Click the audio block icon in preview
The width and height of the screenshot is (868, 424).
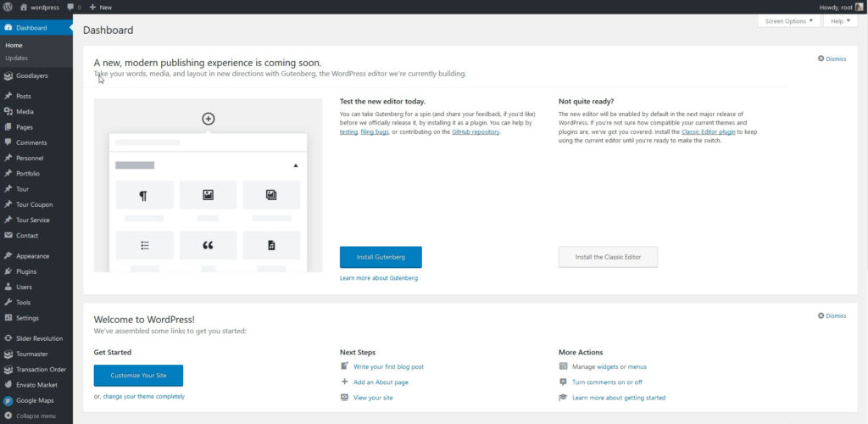coord(271,245)
